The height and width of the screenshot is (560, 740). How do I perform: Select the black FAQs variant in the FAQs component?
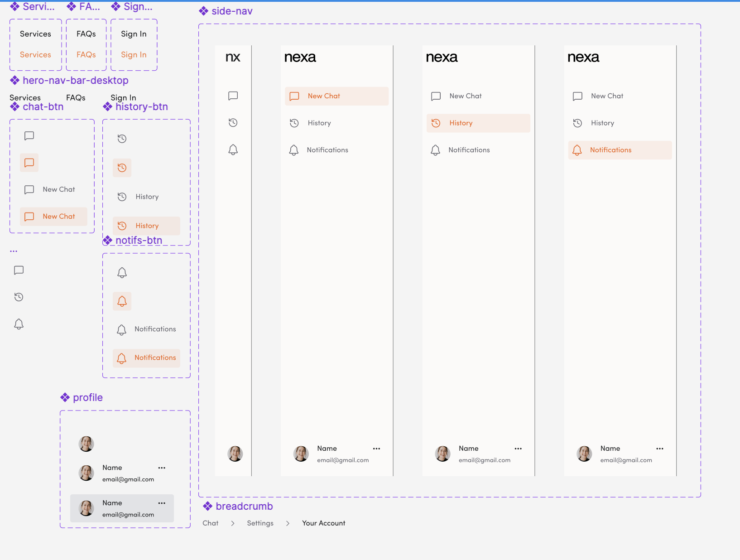point(86,34)
